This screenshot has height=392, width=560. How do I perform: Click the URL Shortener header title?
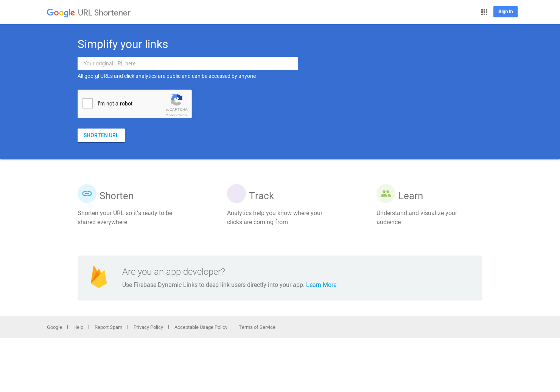(104, 13)
